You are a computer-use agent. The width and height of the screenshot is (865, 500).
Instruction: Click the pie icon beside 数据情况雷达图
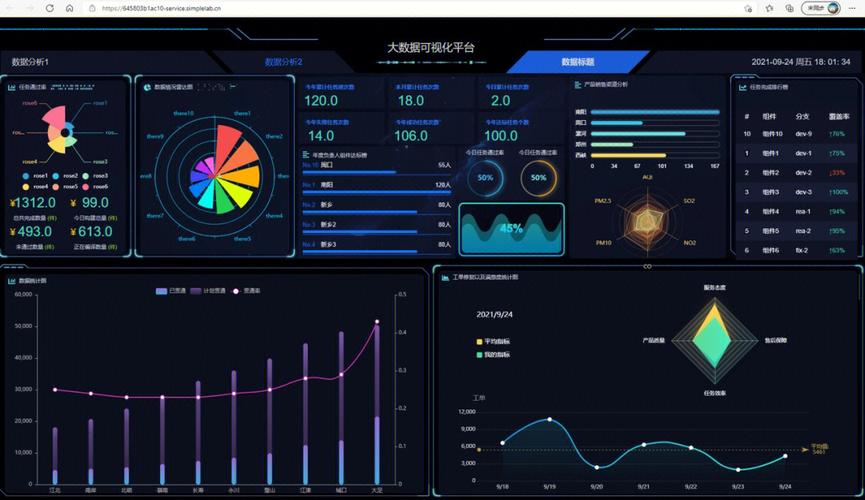coord(145,87)
